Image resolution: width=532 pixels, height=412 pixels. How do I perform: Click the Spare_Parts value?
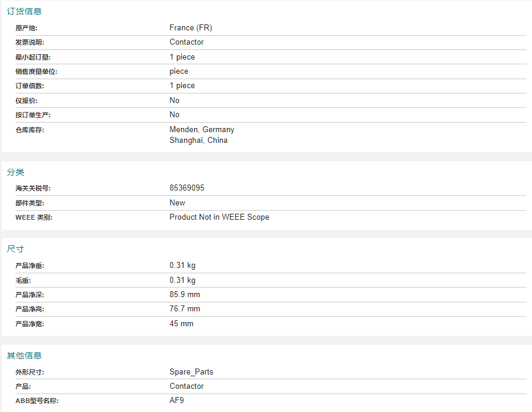pos(191,372)
